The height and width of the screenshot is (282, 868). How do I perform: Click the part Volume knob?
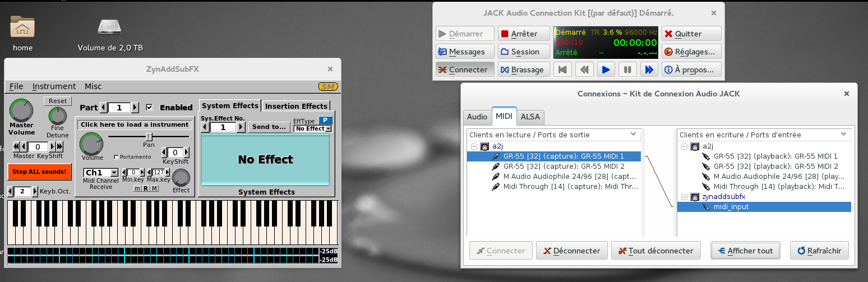92,144
